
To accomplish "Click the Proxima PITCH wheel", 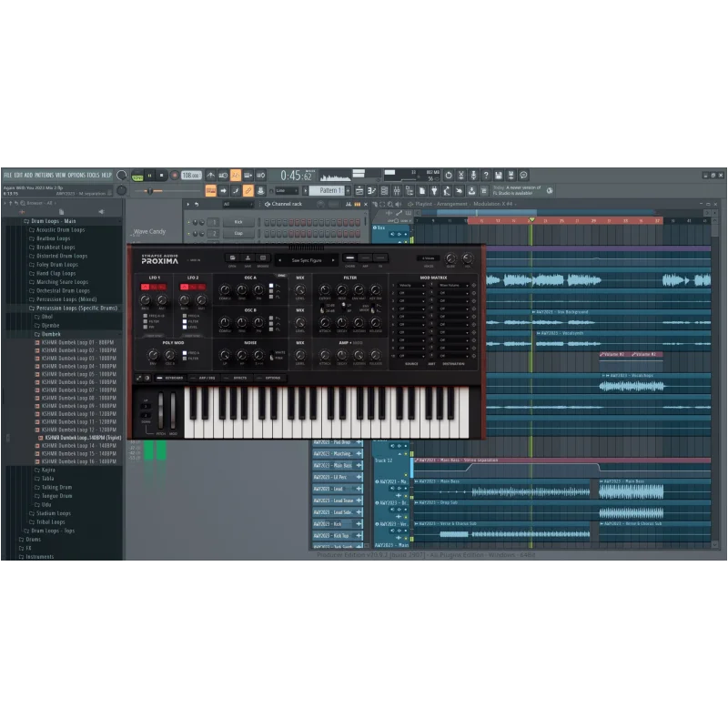I will (x=161, y=411).
